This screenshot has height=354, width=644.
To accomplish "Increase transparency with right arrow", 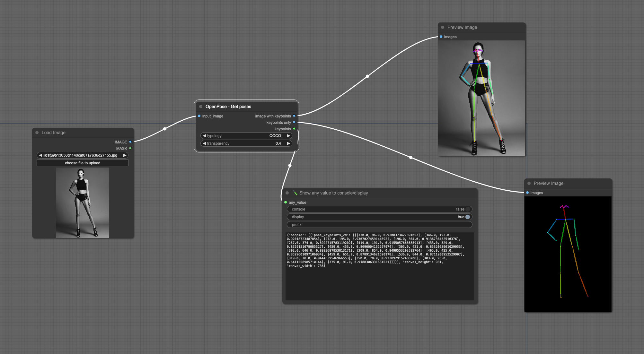I will coord(288,143).
